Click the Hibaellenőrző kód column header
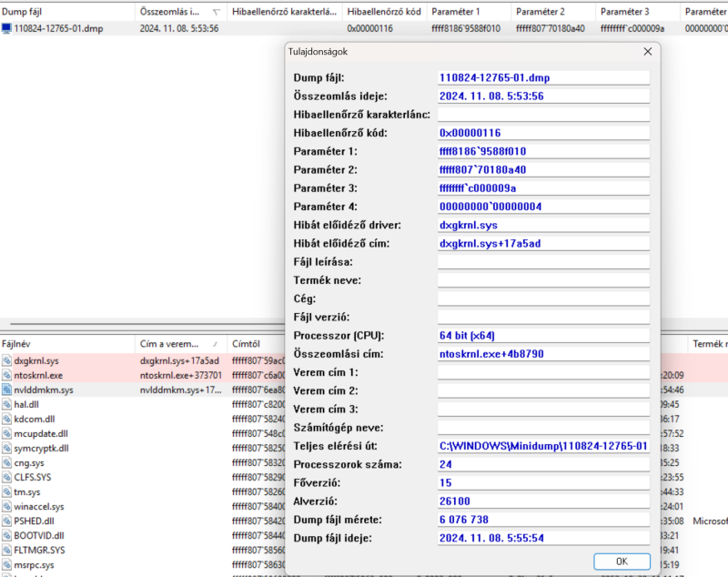This screenshot has height=577, width=728. click(x=384, y=12)
